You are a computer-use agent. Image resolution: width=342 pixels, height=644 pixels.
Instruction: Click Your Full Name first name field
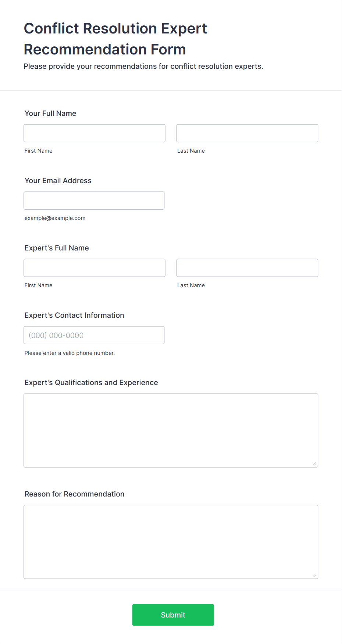coord(95,133)
